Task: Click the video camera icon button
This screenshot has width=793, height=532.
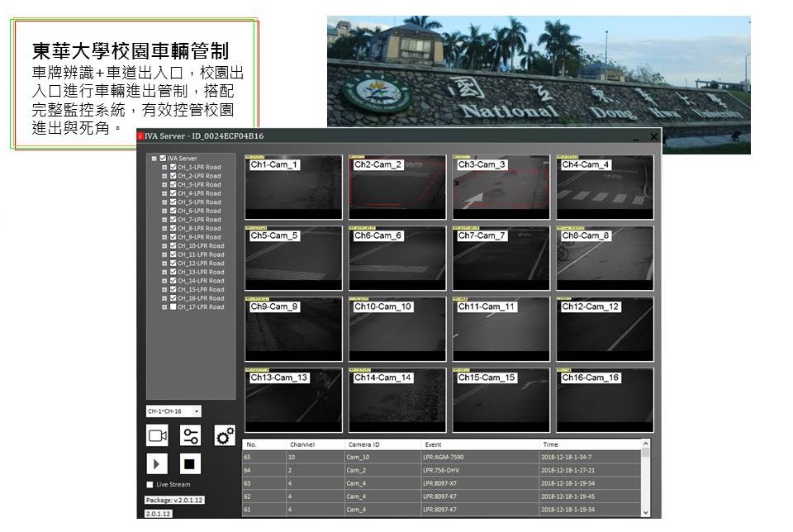Action: point(158,435)
